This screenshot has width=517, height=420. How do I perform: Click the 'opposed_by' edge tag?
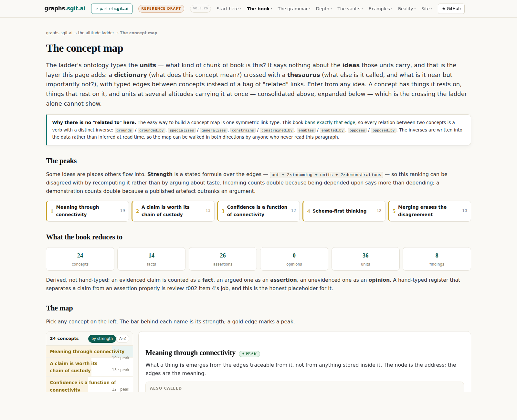click(384, 130)
